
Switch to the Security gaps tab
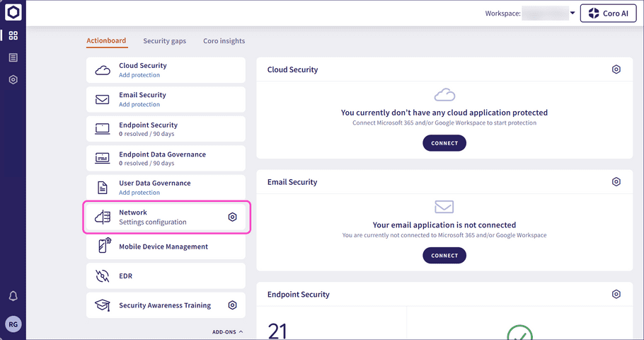pyautogui.click(x=165, y=40)
